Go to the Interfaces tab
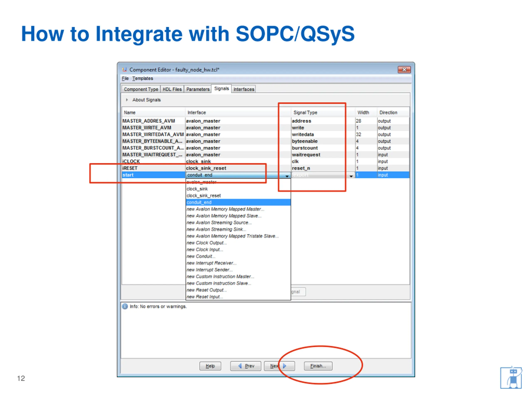 click(244, 89)
